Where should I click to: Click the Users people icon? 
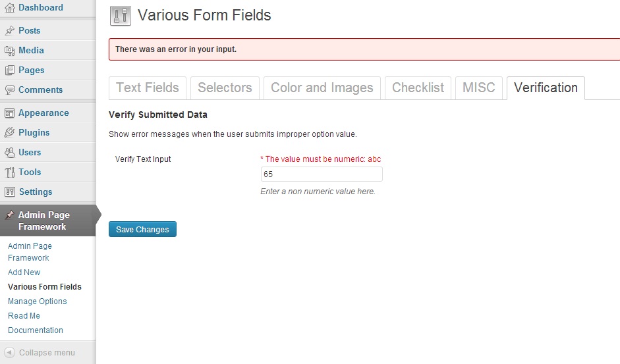[9, 152]
